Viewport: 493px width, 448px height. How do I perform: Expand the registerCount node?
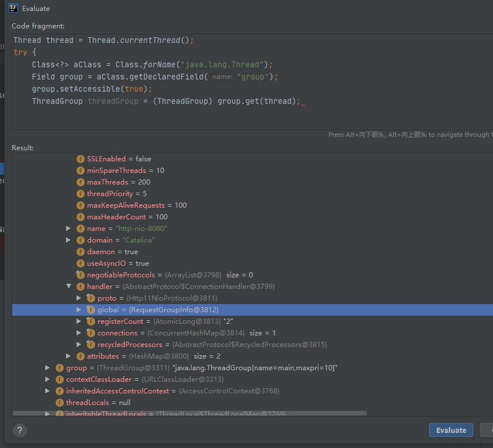79,321
